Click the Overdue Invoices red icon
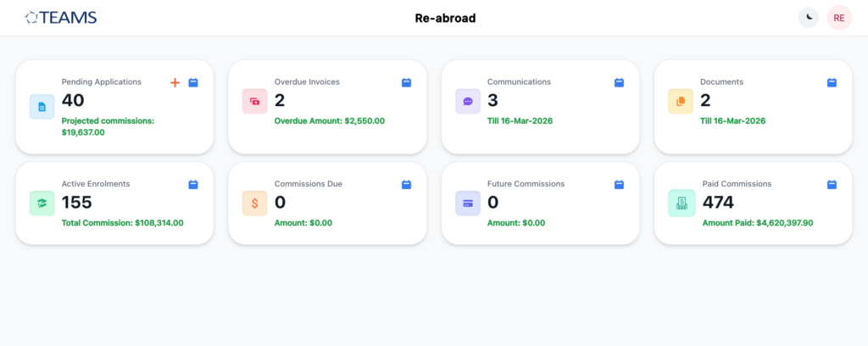Viewport: 868px width, 346px height. click(255, 102)
